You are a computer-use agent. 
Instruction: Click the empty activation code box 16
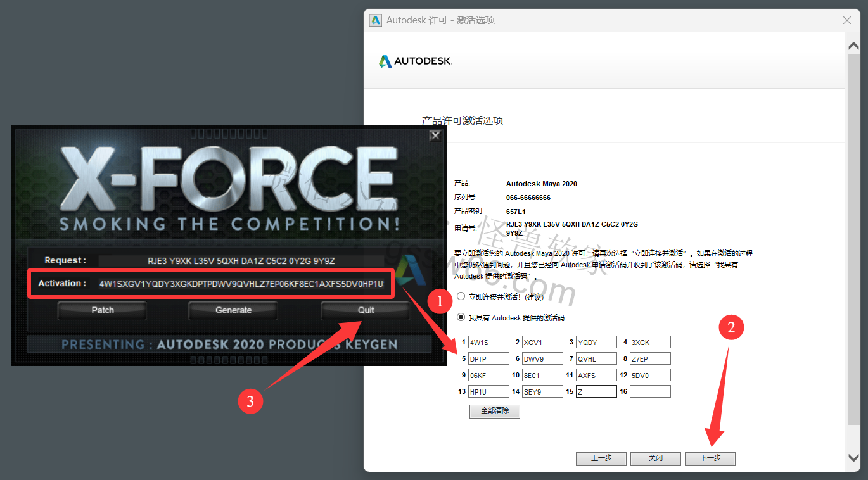[x=650, y=392]
